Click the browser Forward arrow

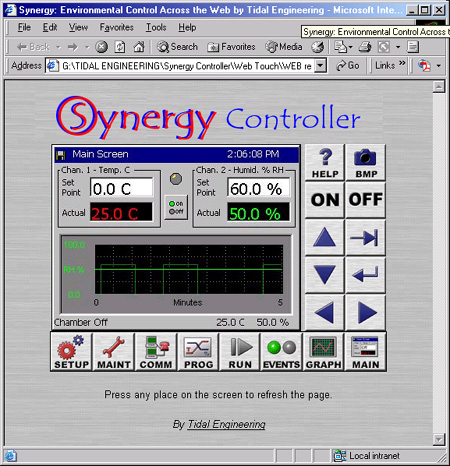[x=72, y=47]
